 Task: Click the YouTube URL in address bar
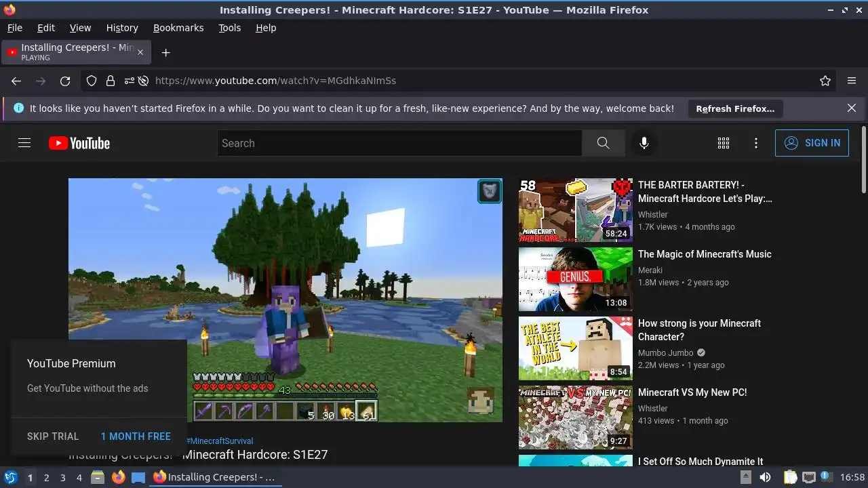[x=275, y=81]
